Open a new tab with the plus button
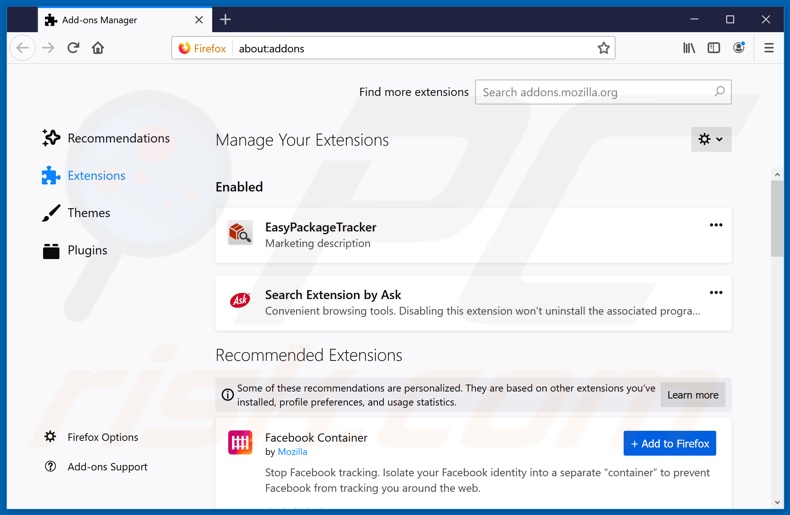Viewport: 790px width, 515px height. click(x=225, y=20)
